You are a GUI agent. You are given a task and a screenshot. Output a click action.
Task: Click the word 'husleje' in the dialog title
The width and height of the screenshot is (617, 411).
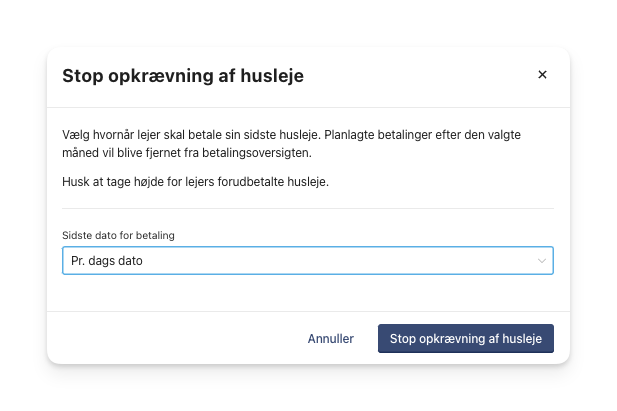pos(274,76)
